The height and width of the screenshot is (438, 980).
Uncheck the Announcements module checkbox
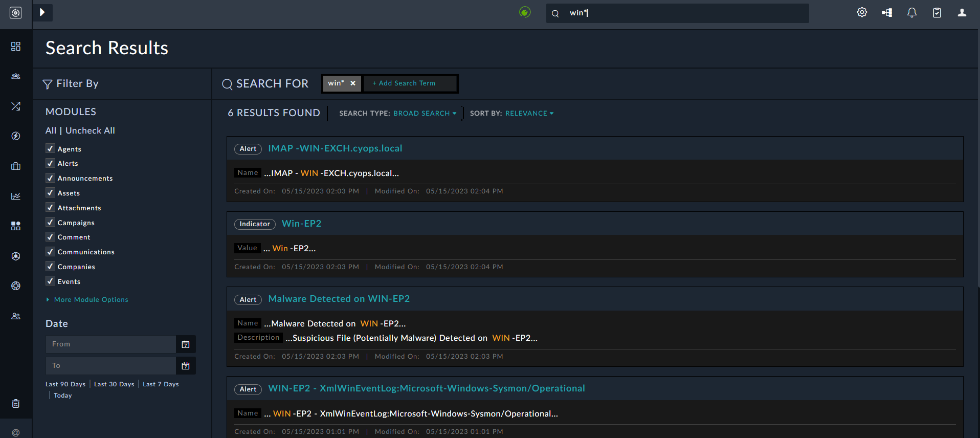[x=50, y=178]
